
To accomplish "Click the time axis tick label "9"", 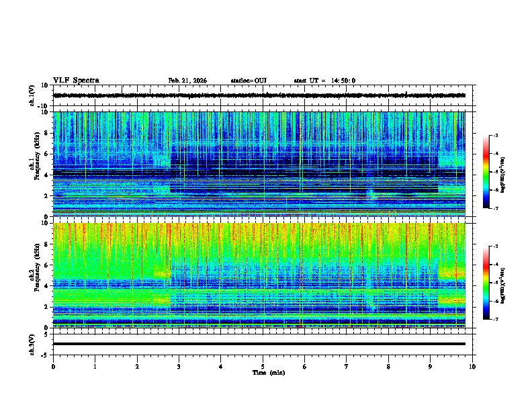I will pos(430,367).
